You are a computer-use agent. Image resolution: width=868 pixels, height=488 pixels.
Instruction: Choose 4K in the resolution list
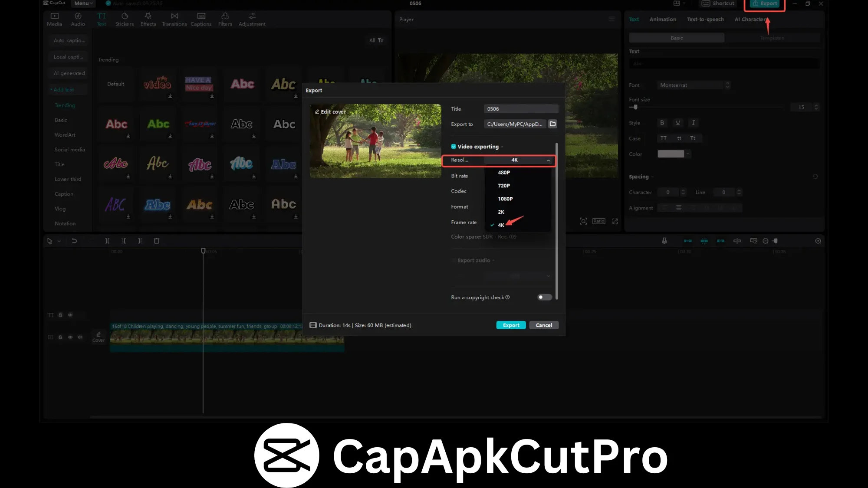point(518,225)
